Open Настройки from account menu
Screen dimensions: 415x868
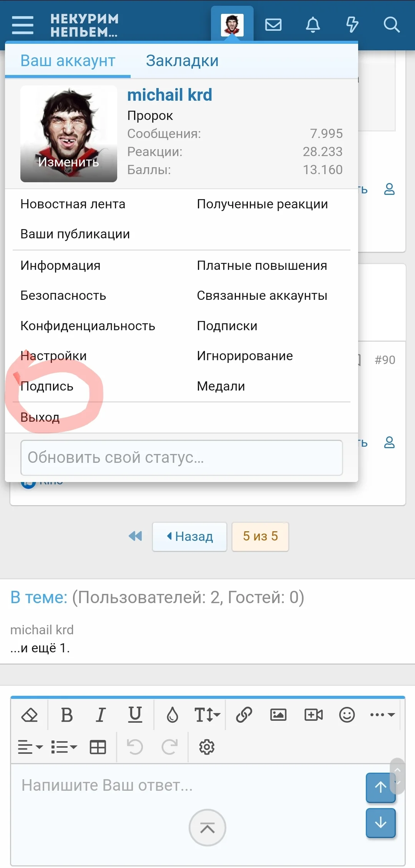click(53, 356)
